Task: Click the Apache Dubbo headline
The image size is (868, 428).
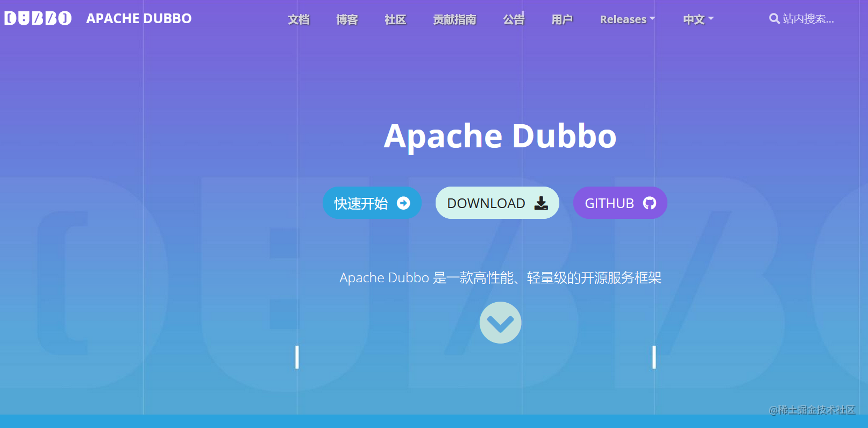Action: tap(500, 136)
